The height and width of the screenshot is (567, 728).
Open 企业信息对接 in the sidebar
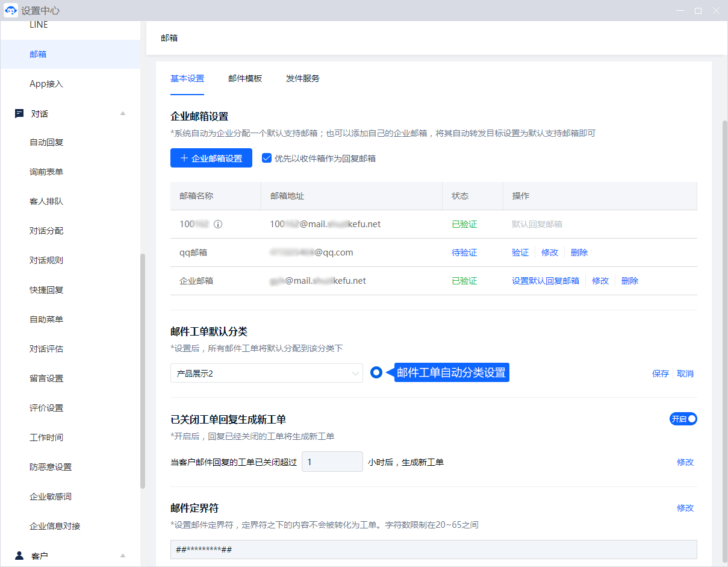55,527
